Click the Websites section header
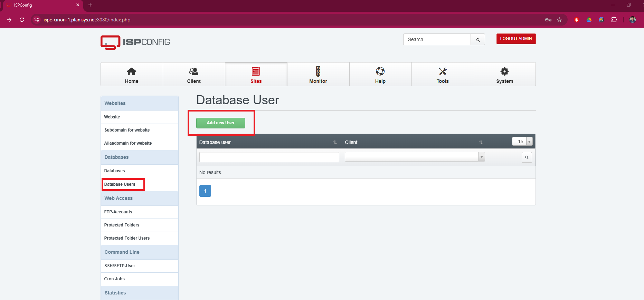 140,103
